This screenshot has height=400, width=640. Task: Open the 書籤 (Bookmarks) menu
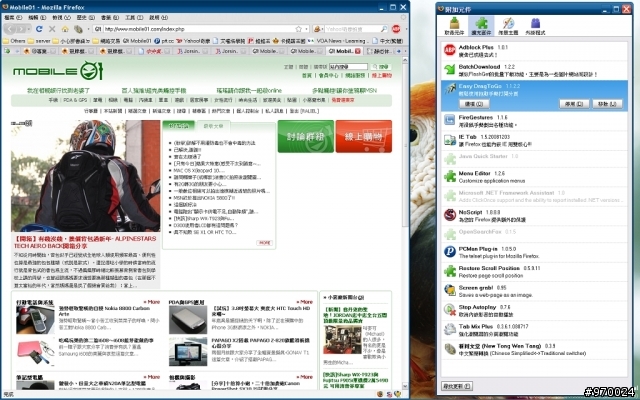110,18
